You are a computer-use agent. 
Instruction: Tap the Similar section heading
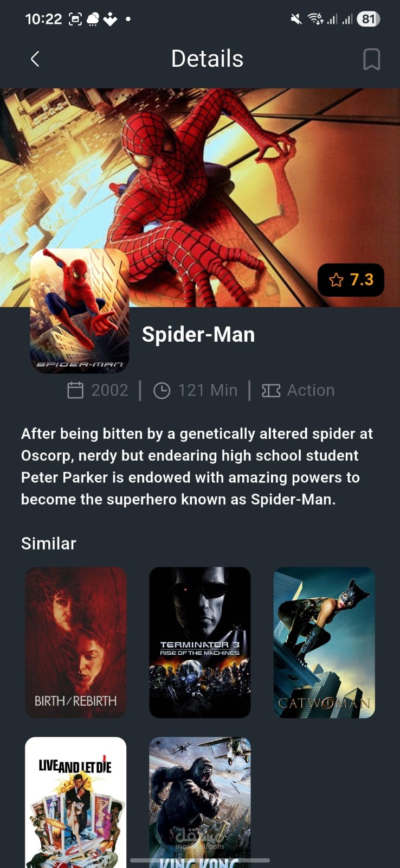49,544
